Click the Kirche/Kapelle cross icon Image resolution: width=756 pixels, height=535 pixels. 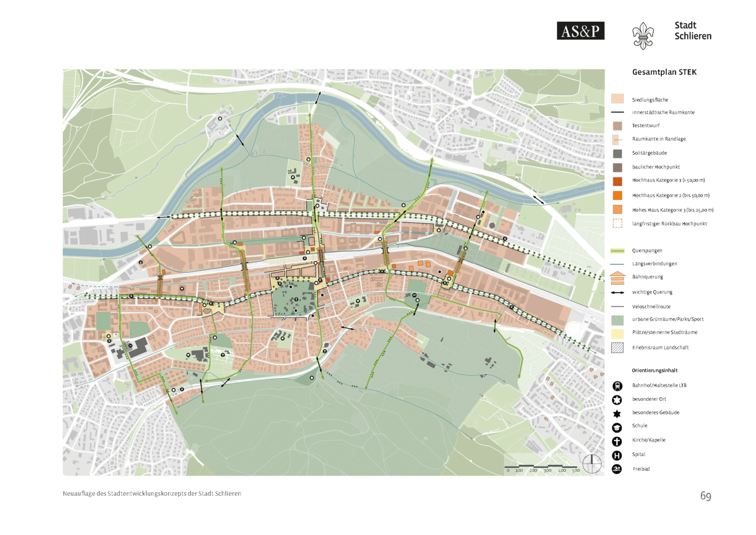click(617, 441)
